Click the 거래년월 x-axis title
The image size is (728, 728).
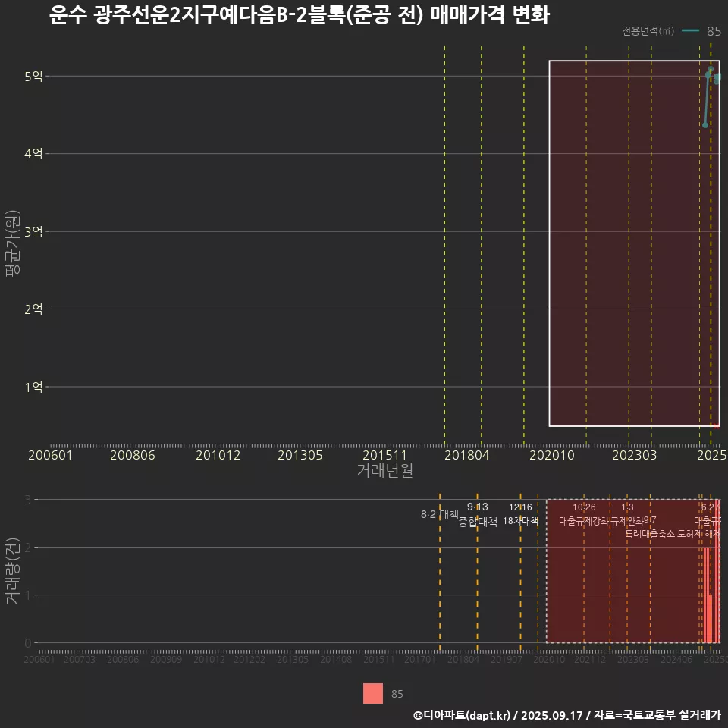[x=385, y=470]
